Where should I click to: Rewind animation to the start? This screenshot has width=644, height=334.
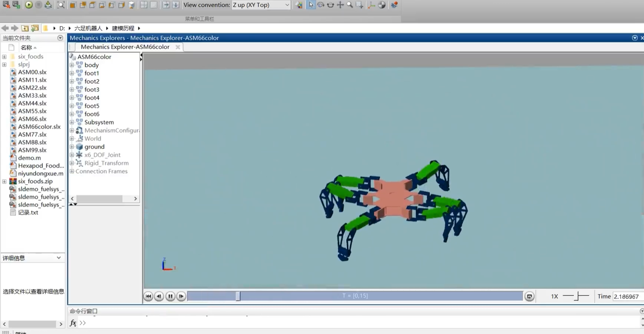pyautogui.click(x=148, y=296)
